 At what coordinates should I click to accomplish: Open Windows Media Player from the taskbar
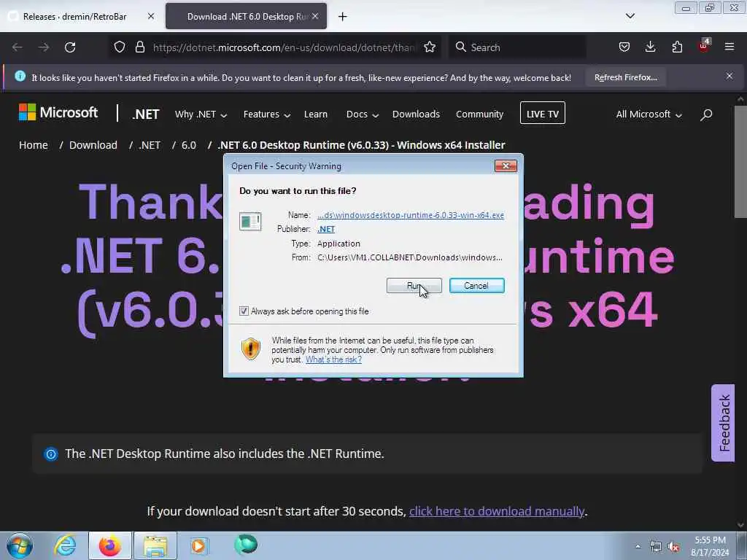(198, 545)
